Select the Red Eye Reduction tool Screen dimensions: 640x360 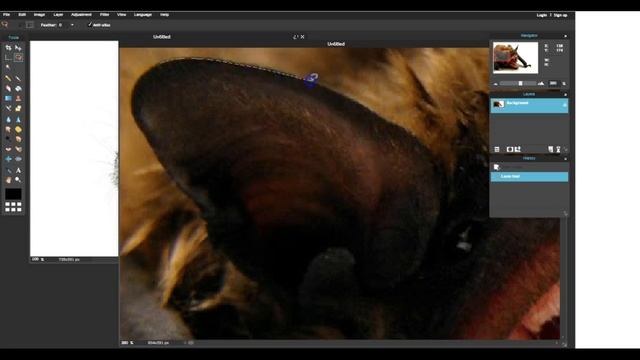pyautogui.click(x=8, y=149)
